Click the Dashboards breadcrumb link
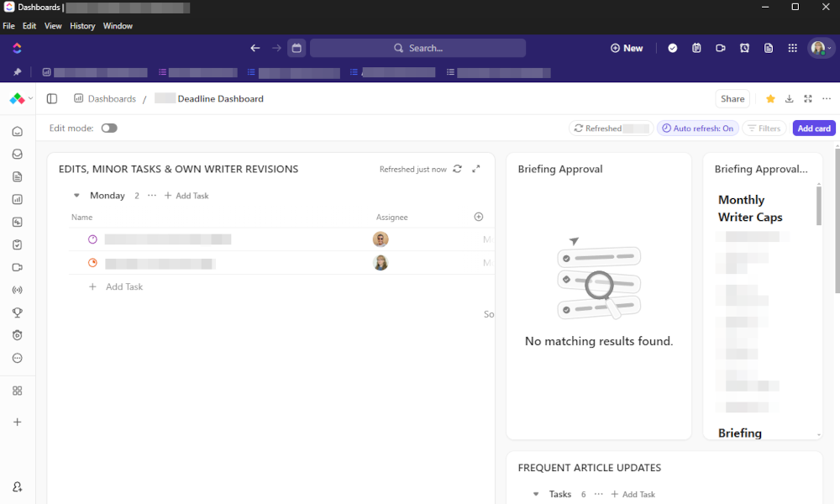Screen dimensions: 840x504 coord(112,98)
